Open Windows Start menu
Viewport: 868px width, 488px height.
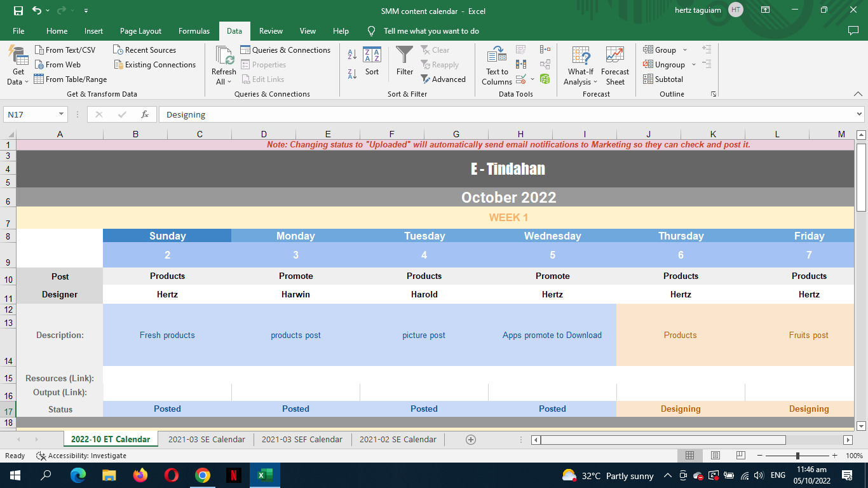coord(15,475)
